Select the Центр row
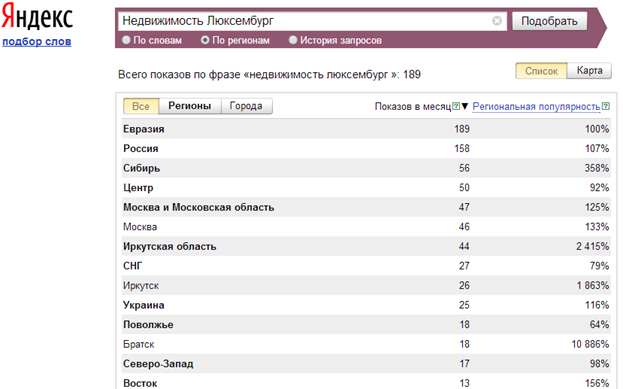Viewport: 623px width, 389px height. coord(366,188)
